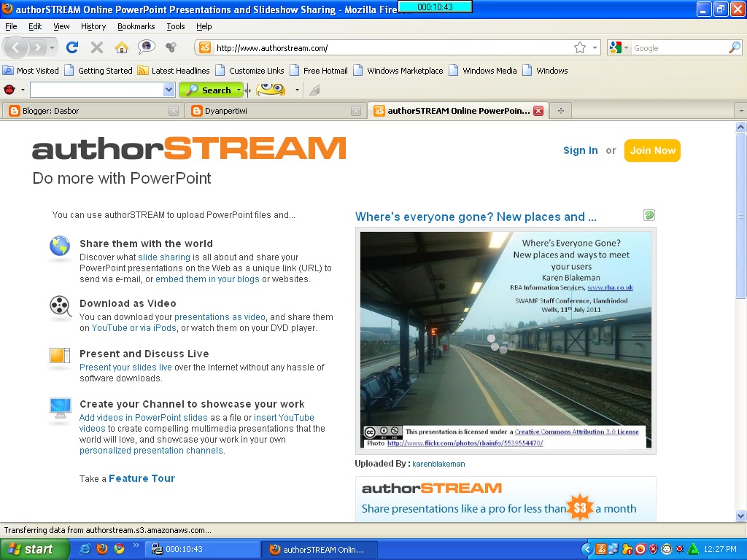Click the Join Now button

[x=652, y=150]
